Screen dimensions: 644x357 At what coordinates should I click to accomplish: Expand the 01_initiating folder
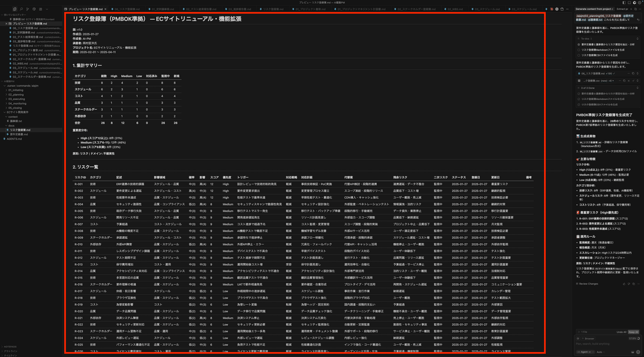[x=32, y=90]
